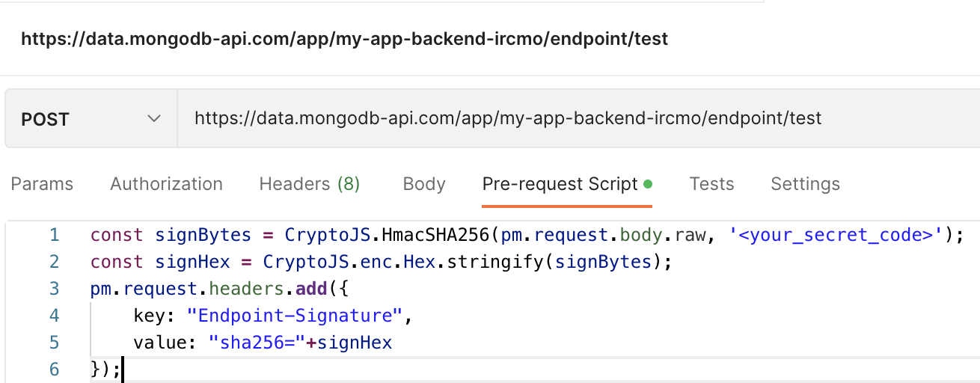The height and width of the screenshot is (383, 980).
Task: Select the Headers (8) tab
Action: pos(310,184)
